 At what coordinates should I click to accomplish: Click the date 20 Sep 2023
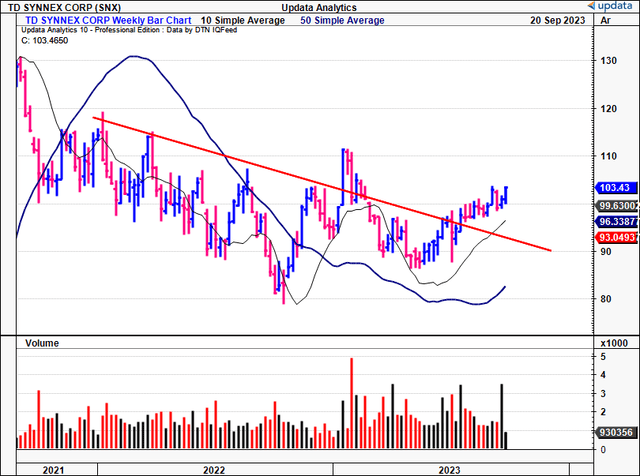558,20
